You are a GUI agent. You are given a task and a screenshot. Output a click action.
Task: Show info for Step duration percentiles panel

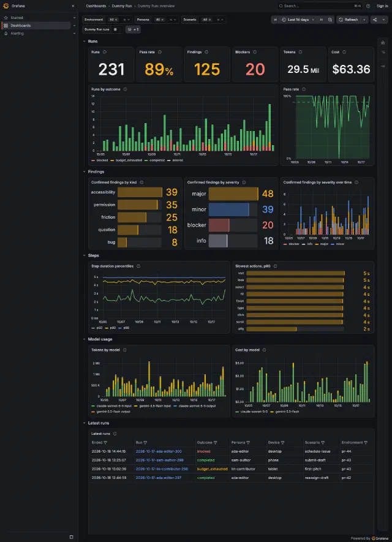click(x=138, y=266)
